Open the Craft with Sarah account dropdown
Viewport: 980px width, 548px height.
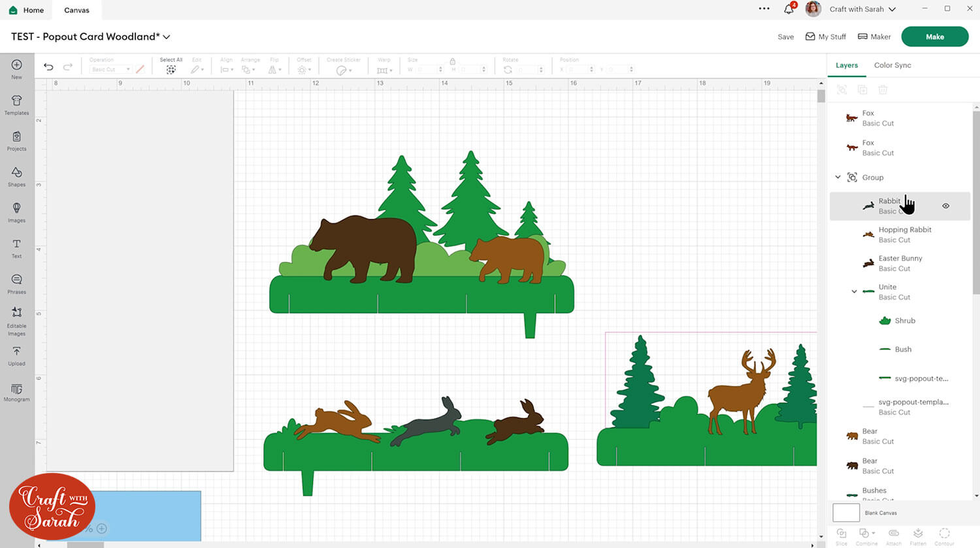(862, 9)
